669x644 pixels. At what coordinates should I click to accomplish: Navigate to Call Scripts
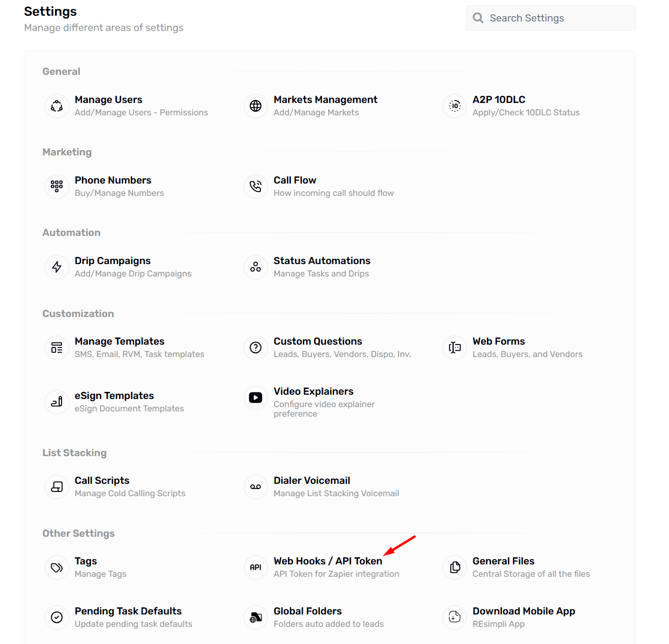pyautogui.click(x=102, y=481)
